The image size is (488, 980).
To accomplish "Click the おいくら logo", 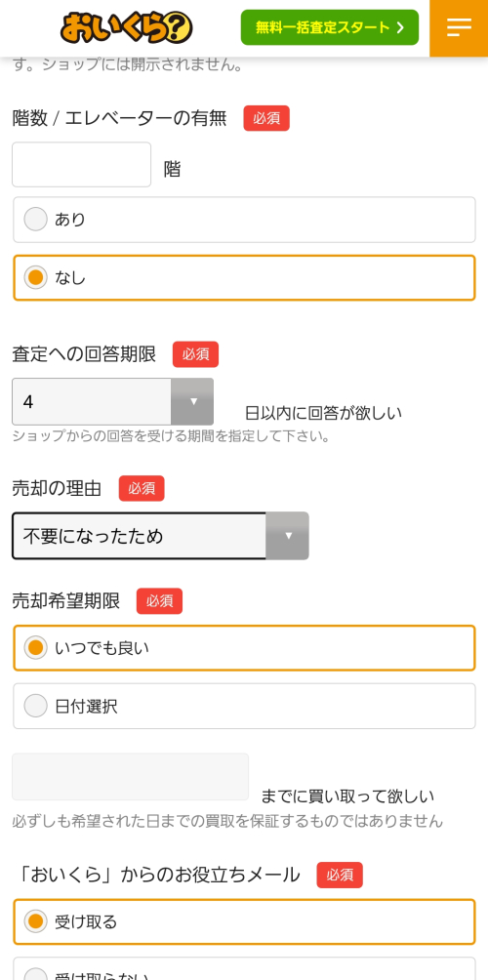I will pos(126,28).
